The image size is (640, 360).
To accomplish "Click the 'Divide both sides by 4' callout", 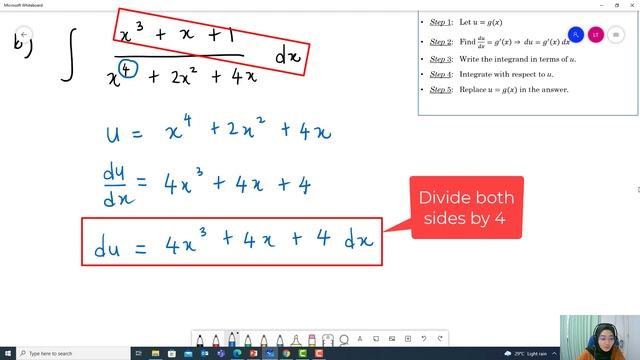I will point(467,207).
